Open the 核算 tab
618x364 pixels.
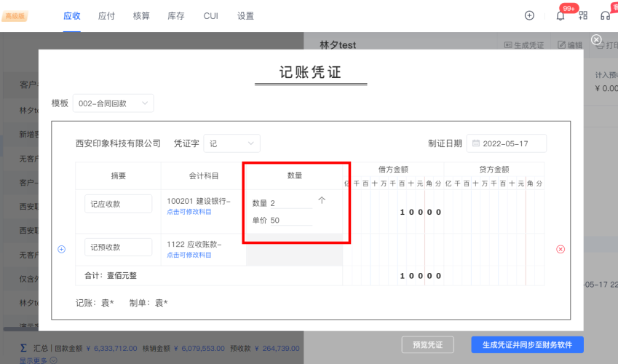(x=141, y=16)
